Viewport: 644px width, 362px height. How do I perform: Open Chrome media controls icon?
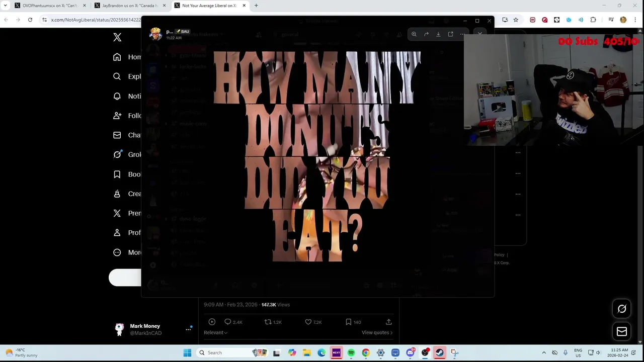611,20
